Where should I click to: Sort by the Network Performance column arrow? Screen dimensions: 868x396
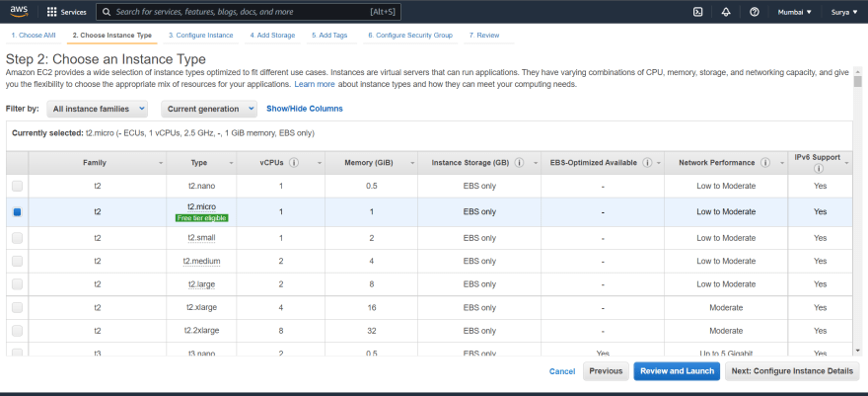[x=782, y=163]
